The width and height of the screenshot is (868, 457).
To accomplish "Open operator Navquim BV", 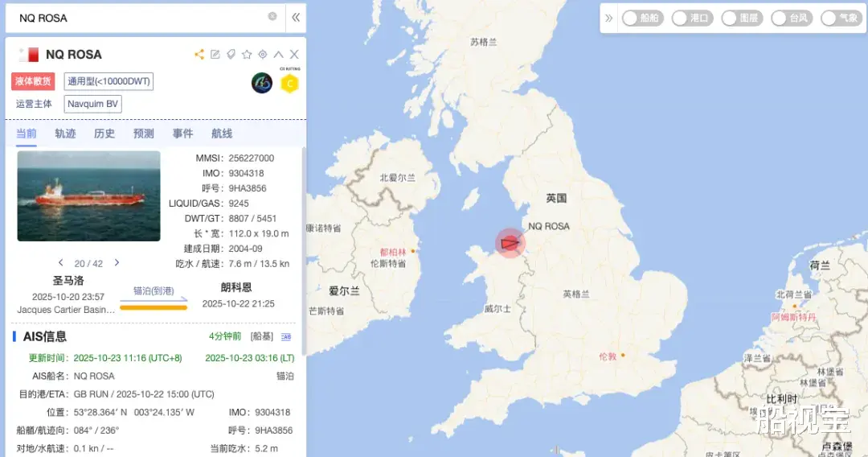I will pyautogui.click(x=93, y=104).
